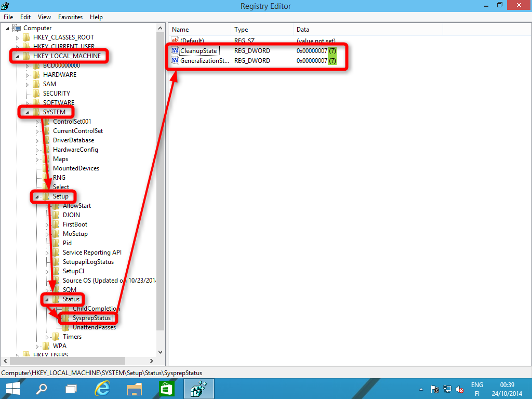
Task: Click the Registry Editor title bar icon
Action: [x=5, y=6]
